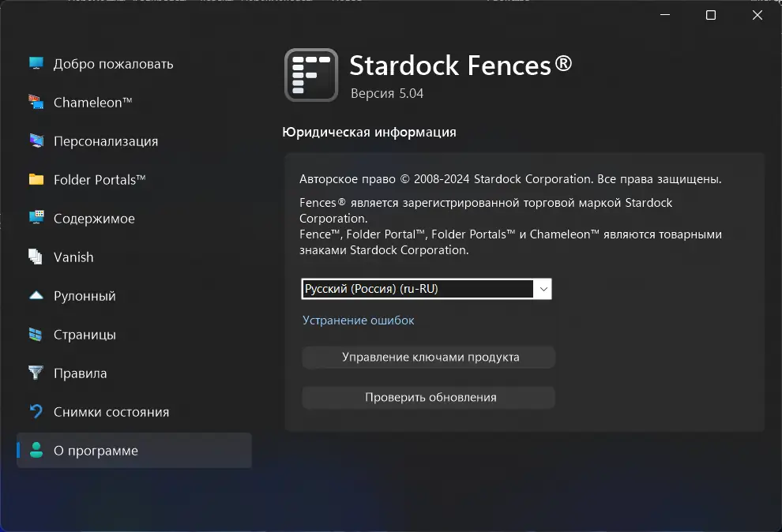Open the language dropdown arrow
782x532 pixels.
pos(543,289)
